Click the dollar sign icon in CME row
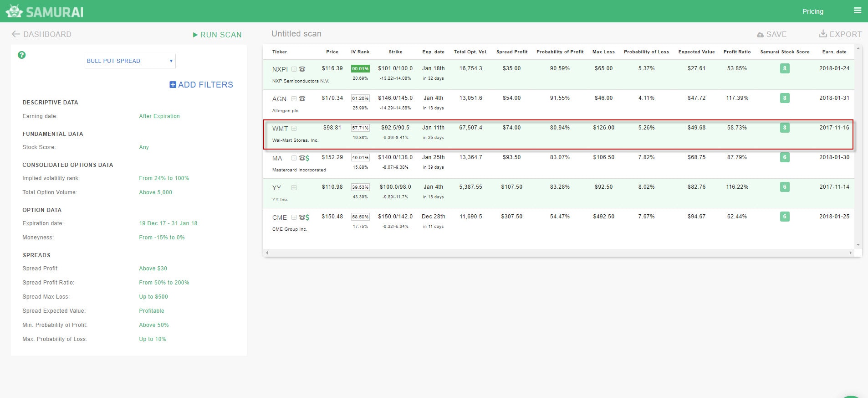The height and width of the screenshot is (398, 868). tap(307, 217)
